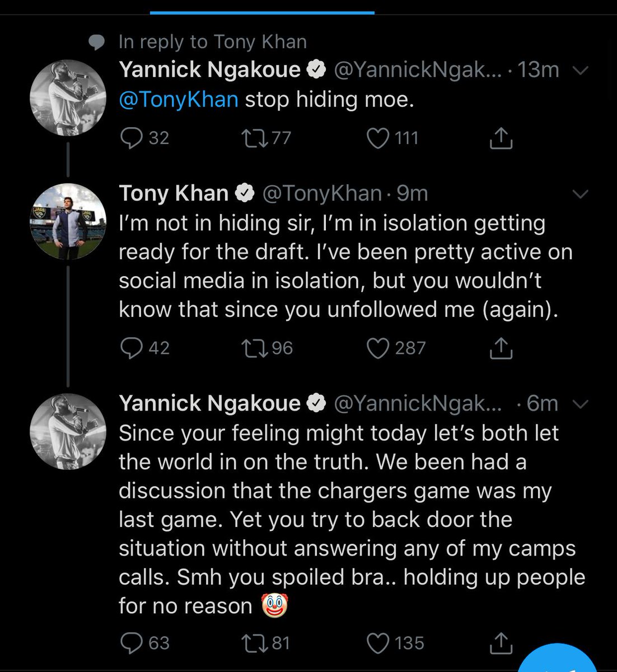Reply to Tony Khan's isolation tweet
Screen dimensions: 617x672
point(132,348)
